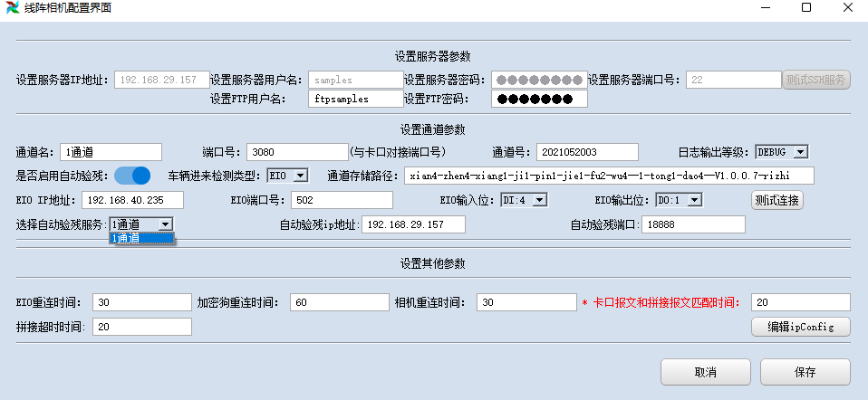This screenshot has height=400, width=868.
Task: Expand the EIO输出位 DO:1 dropdown
Action: (679, 200)
